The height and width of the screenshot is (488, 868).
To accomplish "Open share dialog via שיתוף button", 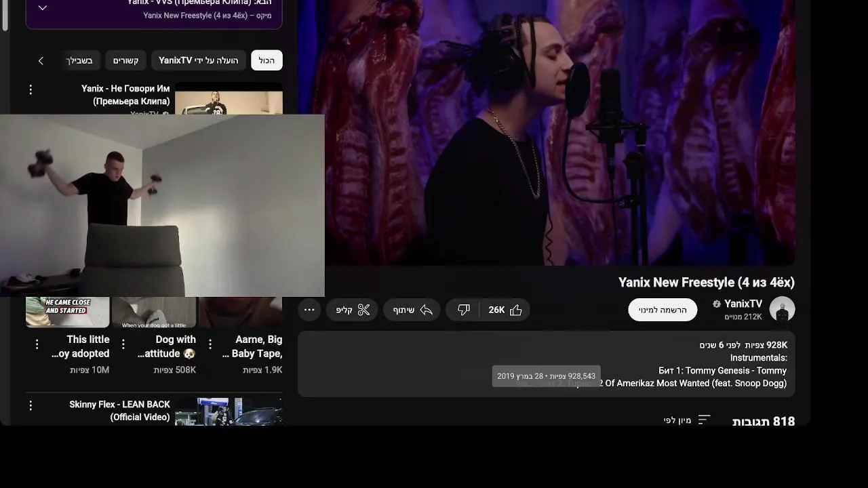I will pos(412,310).
